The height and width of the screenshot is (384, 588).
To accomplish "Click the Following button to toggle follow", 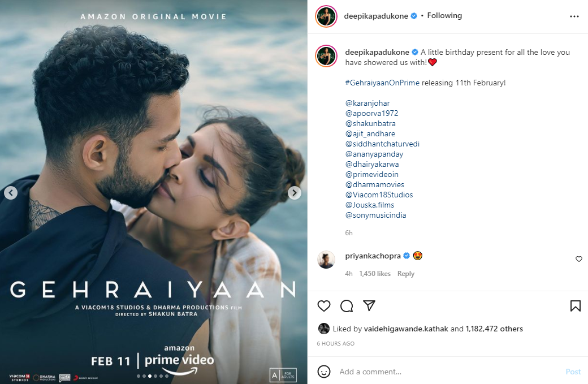I will (444, 15).
